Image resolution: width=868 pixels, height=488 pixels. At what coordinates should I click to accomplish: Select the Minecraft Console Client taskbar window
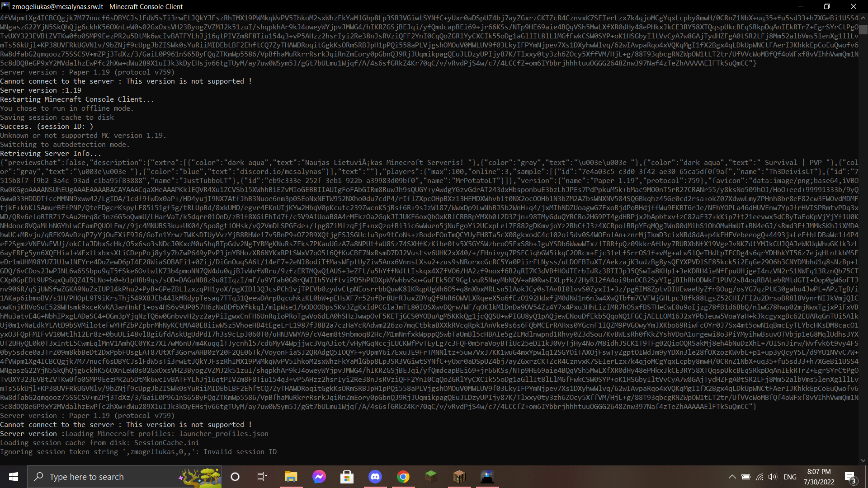[x=487, y=477]
